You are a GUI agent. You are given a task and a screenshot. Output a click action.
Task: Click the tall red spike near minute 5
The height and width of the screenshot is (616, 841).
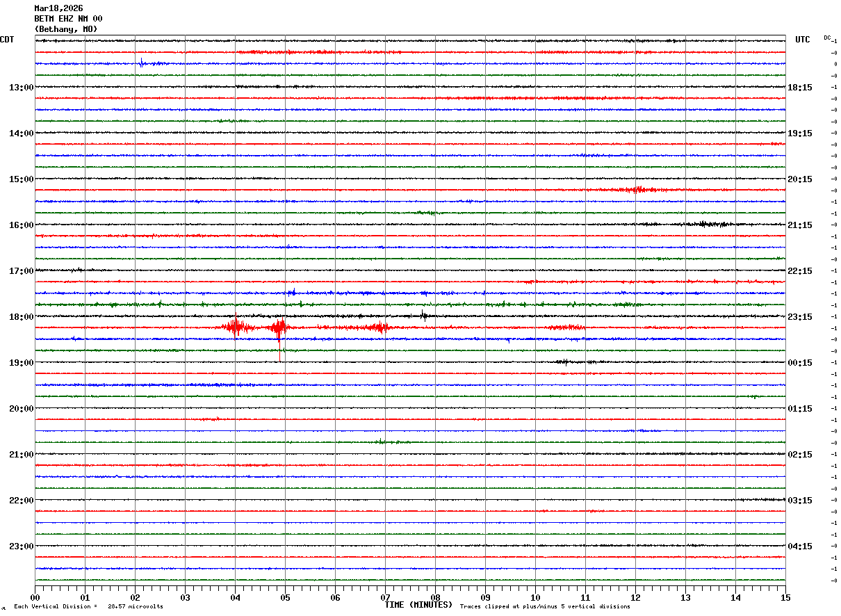point(279,341)
